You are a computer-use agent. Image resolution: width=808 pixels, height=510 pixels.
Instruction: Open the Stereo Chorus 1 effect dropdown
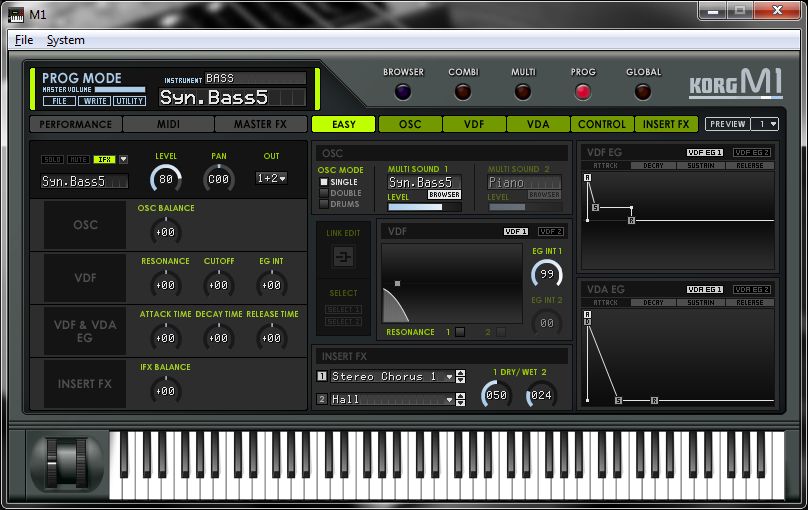coord(392,377)
